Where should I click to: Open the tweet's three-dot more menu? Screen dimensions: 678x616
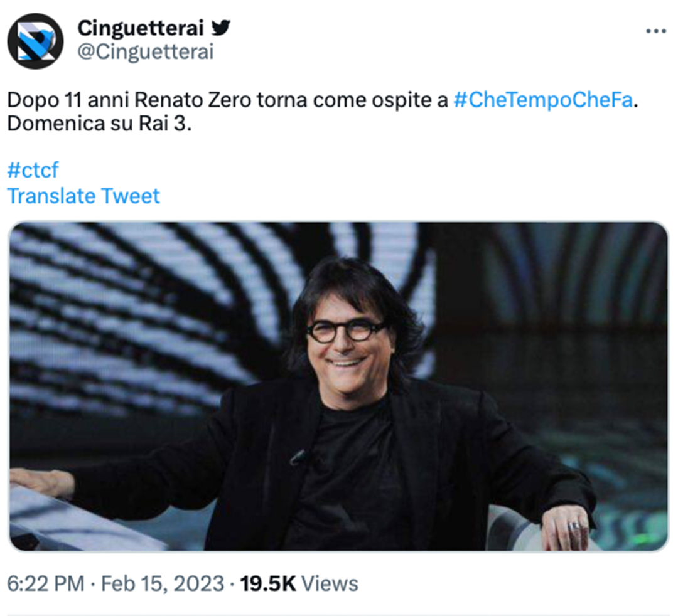[656, 31]
